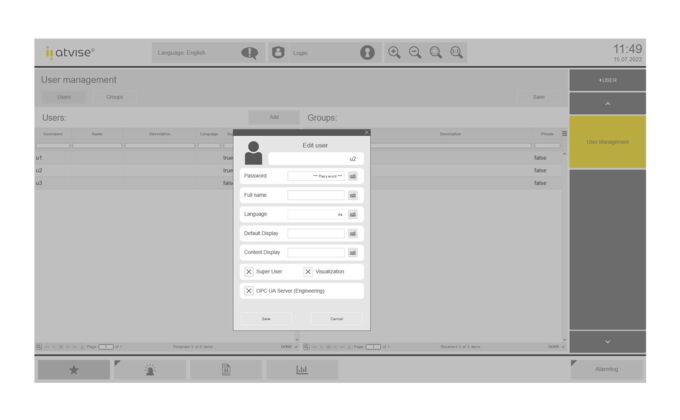
Task: Click Cancel in Edit user dialog
Action: (x=336, y=319)
